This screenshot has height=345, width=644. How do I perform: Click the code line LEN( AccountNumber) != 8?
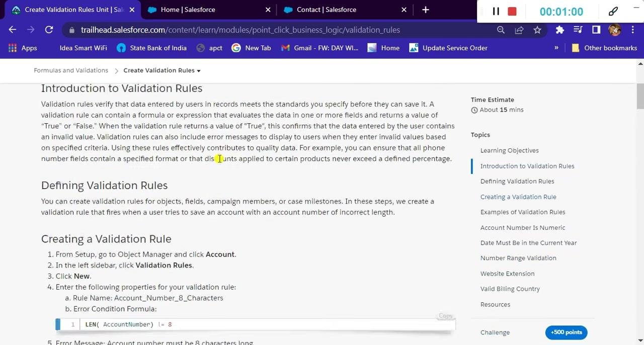point(128,324)
